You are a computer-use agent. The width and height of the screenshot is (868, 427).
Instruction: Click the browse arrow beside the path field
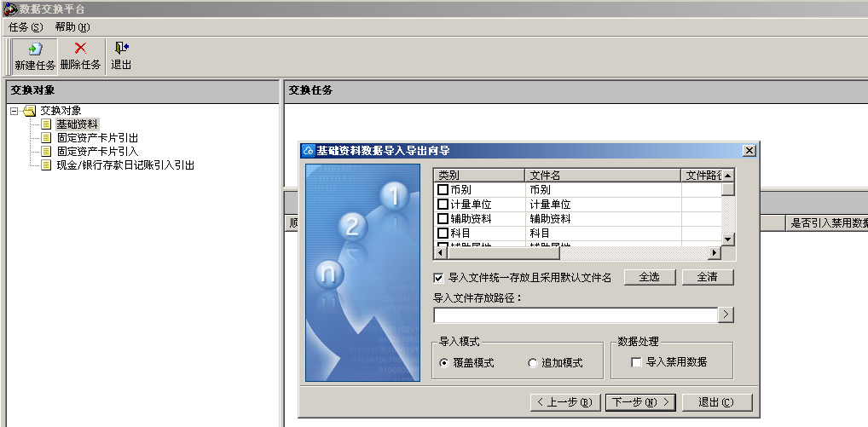[x=726, y=315]
